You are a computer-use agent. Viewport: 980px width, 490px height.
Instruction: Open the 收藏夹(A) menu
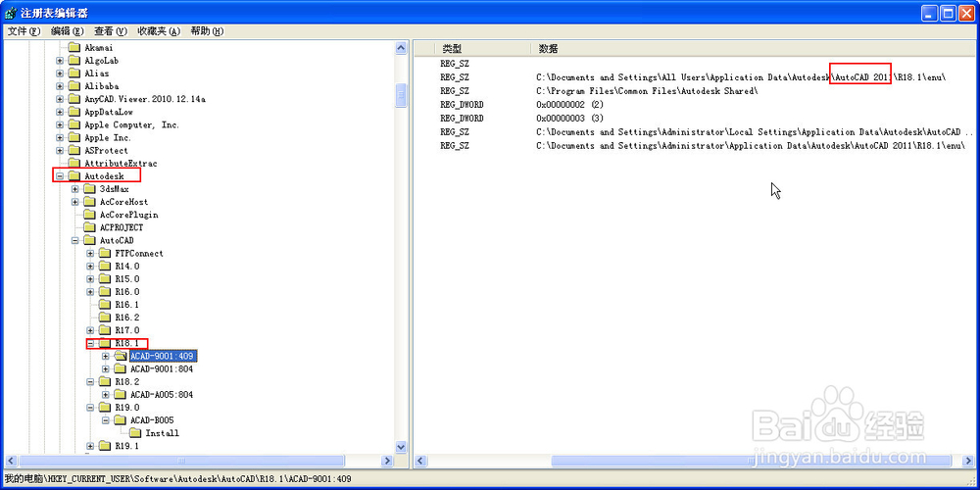point(159,30)
